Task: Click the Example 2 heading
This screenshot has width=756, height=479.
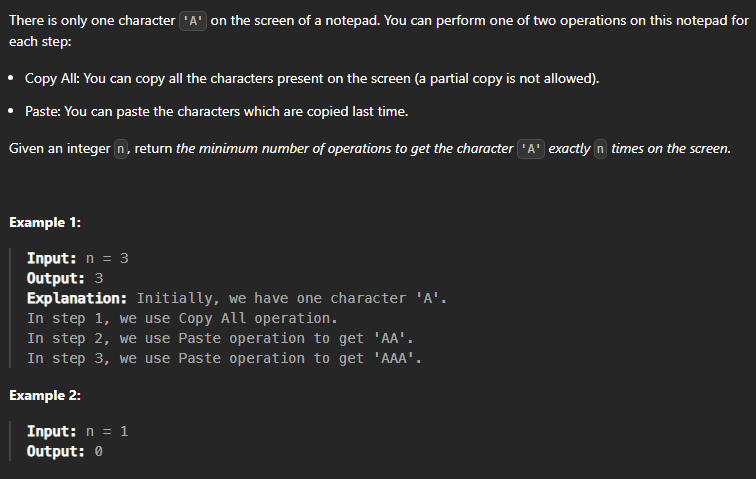Action: coord(45,396)
